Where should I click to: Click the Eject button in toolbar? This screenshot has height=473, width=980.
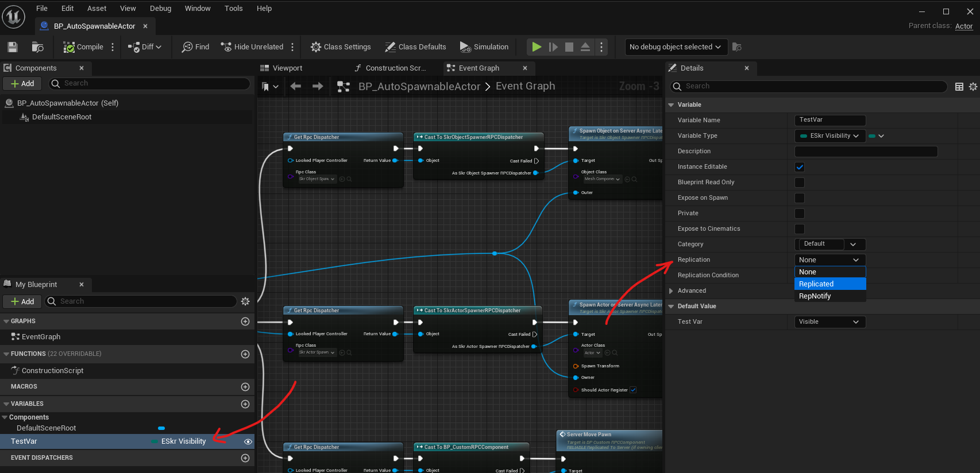tap(585, 47)
